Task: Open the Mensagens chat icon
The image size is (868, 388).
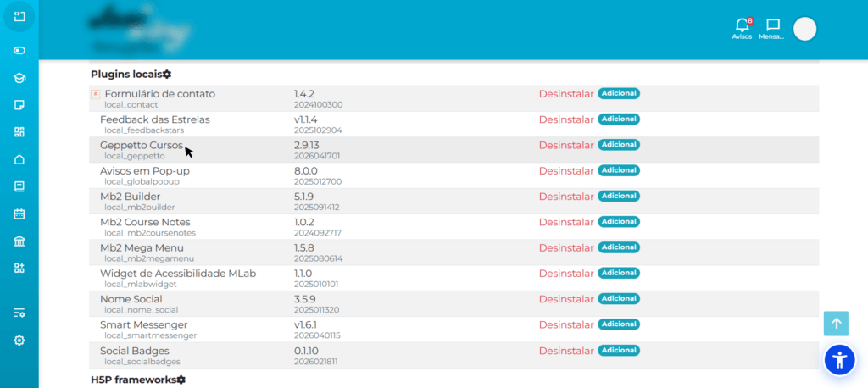Action: [772, 27]
